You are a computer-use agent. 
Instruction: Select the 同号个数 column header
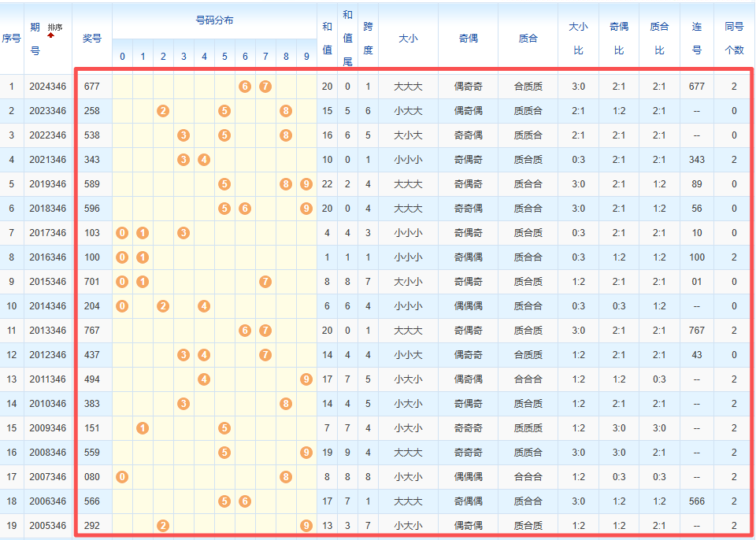(734, 38)
